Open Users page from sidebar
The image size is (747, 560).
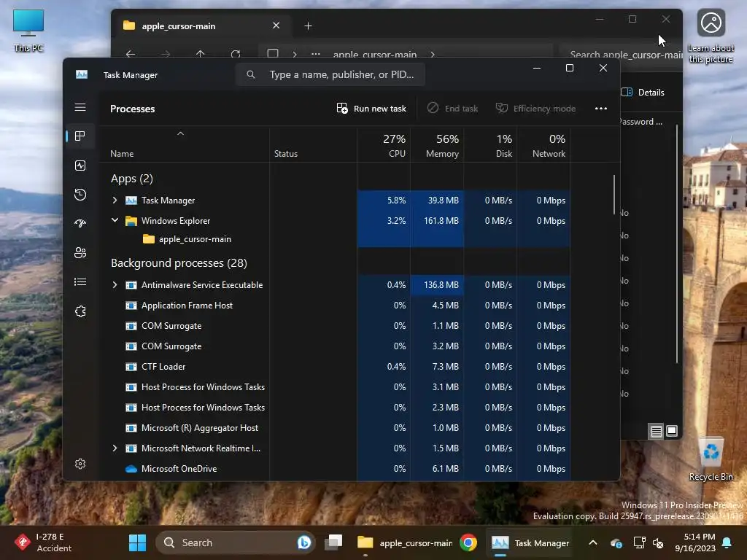coord(80,252)
